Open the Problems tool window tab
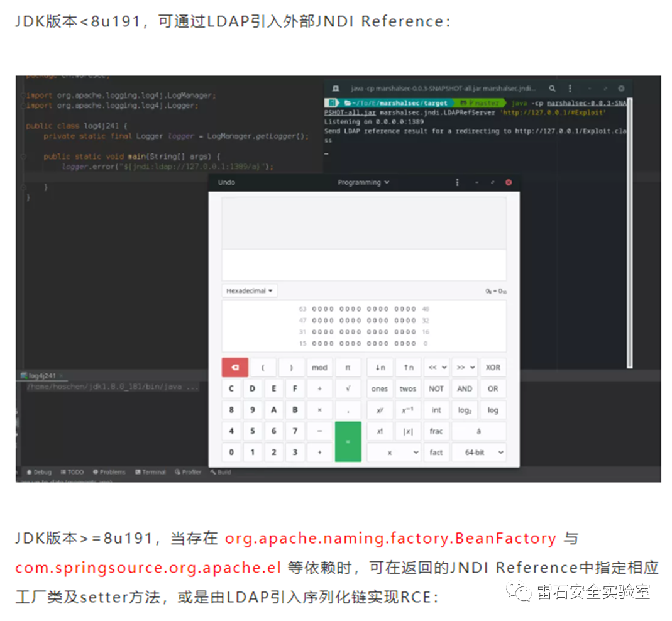This screenshot has height=621, width=672. pyautogui.click(x=109, y=472)
